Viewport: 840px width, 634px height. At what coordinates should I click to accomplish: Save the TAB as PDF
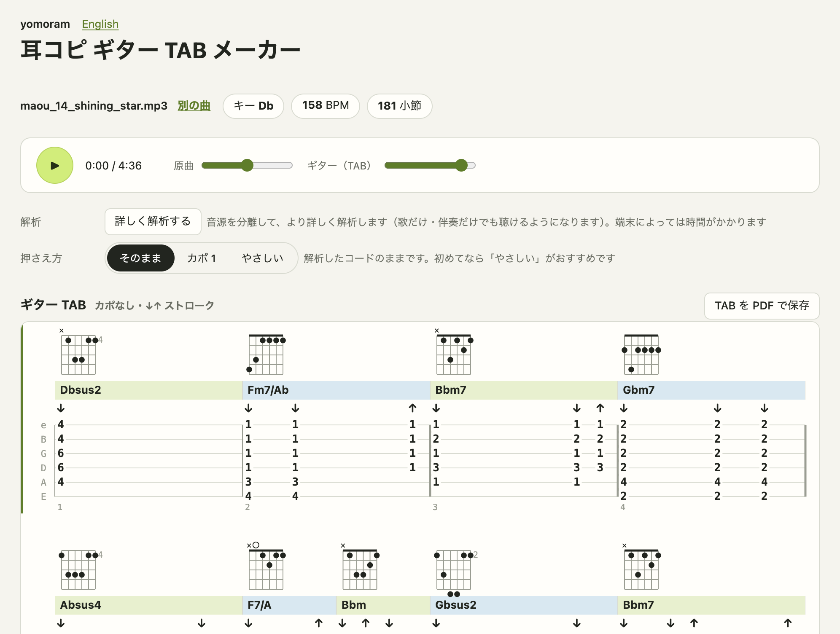pos(762,306)
